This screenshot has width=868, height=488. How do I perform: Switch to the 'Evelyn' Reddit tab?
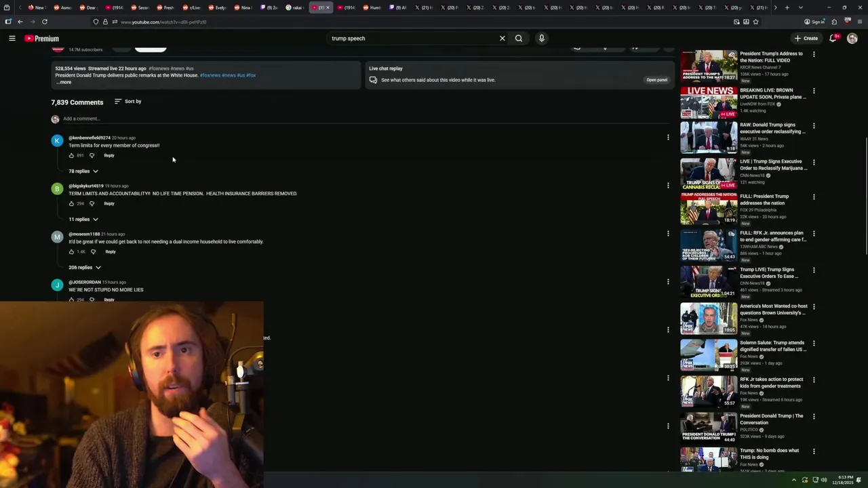217,7
